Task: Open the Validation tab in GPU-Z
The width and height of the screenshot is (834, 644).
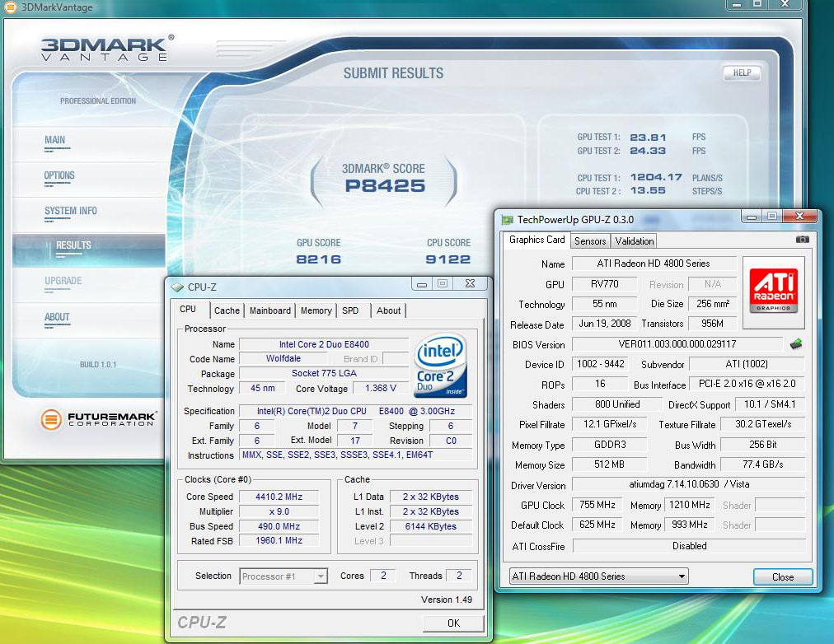Action: click(634, 241)
